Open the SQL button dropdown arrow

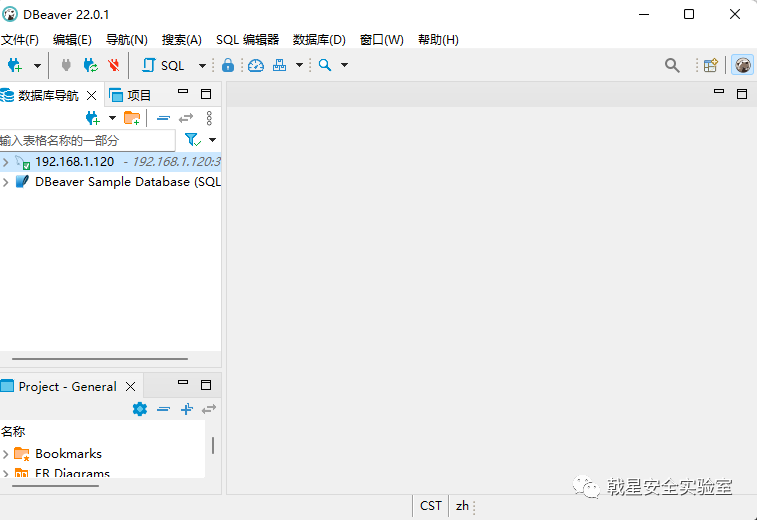(202, 65)
